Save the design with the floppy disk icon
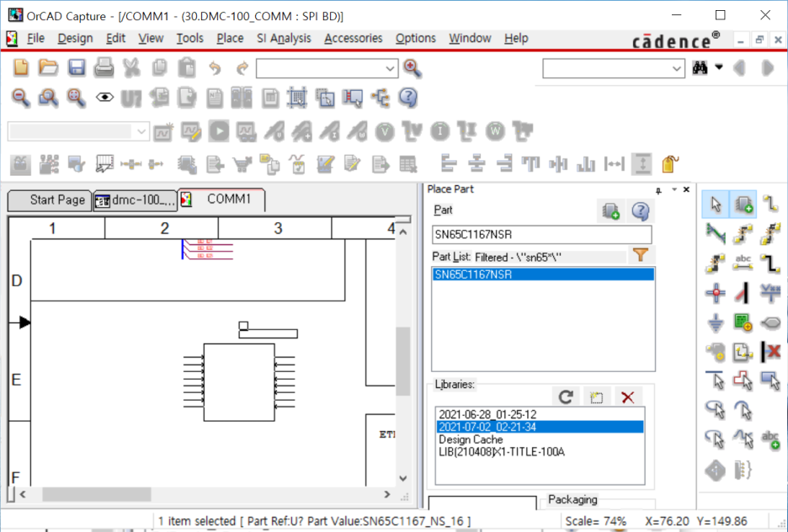This screenshot has height=532, width=788. coord(77,67)
